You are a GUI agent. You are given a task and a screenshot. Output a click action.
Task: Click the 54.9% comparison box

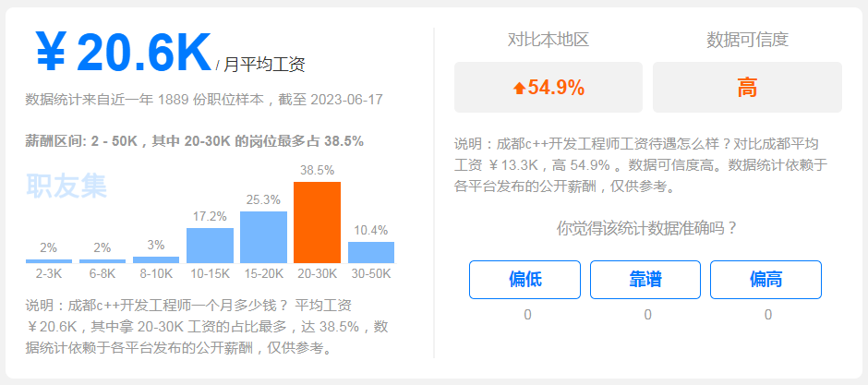[x=549, y=88]
